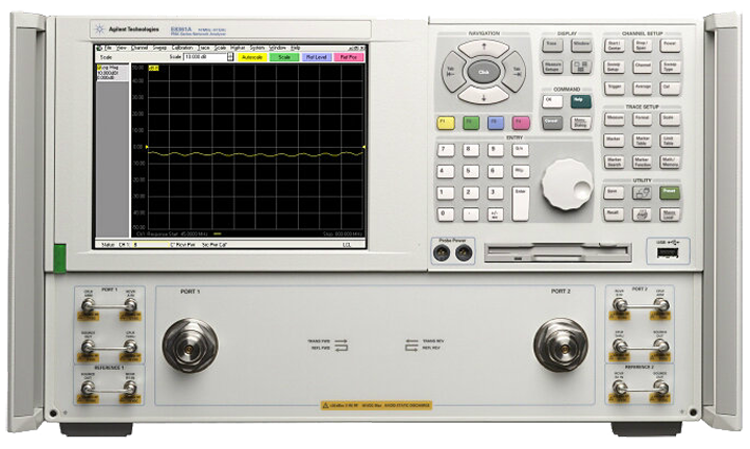Push the number 5 entry key
This screenshot has width=750, height=449.
[470, 171]
